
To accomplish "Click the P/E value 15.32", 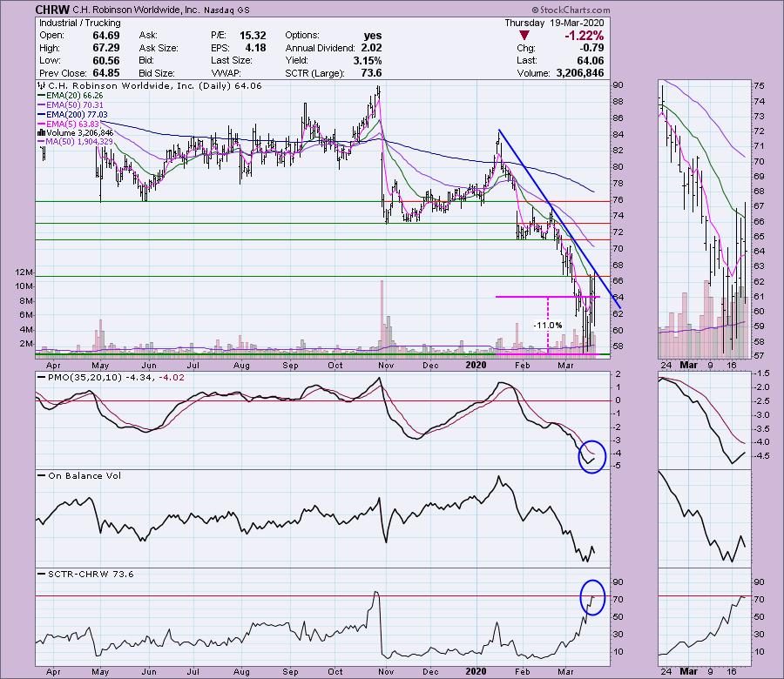I will [253, 36].
